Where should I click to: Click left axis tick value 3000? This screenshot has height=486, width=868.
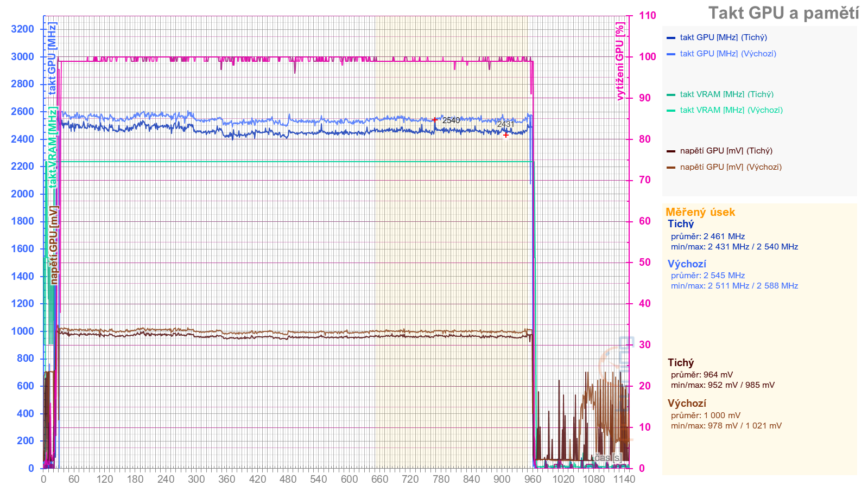pos(22,56)
